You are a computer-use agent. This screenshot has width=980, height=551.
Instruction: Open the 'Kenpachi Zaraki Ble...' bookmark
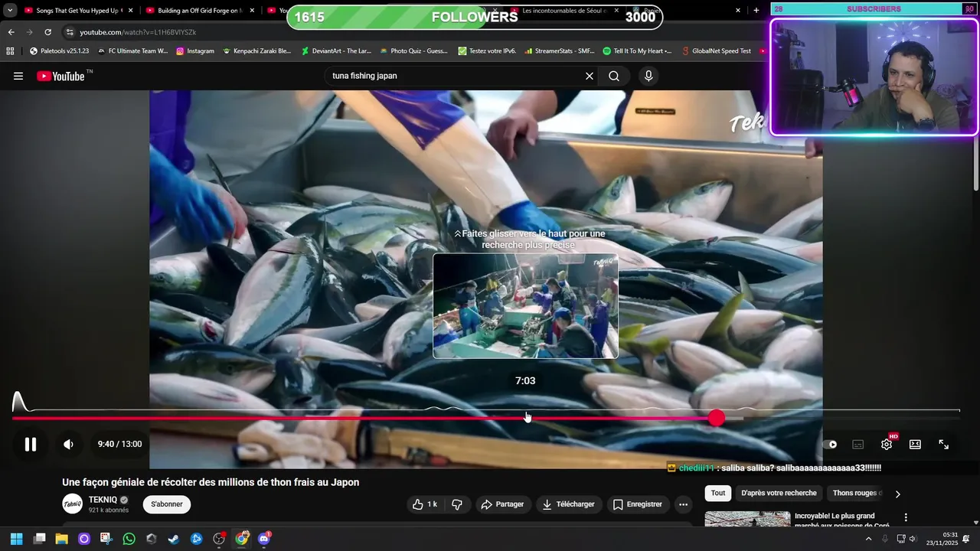point(257,51)
